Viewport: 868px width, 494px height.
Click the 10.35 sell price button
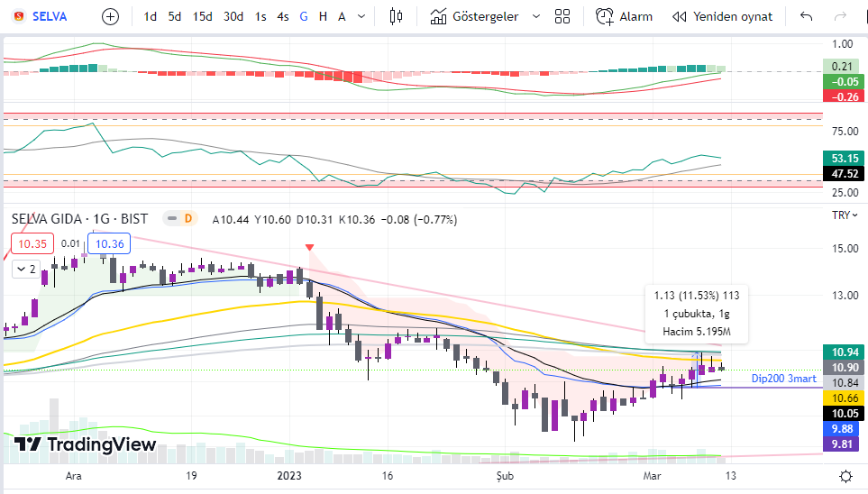pyautogui.click(x=32, y=243)
